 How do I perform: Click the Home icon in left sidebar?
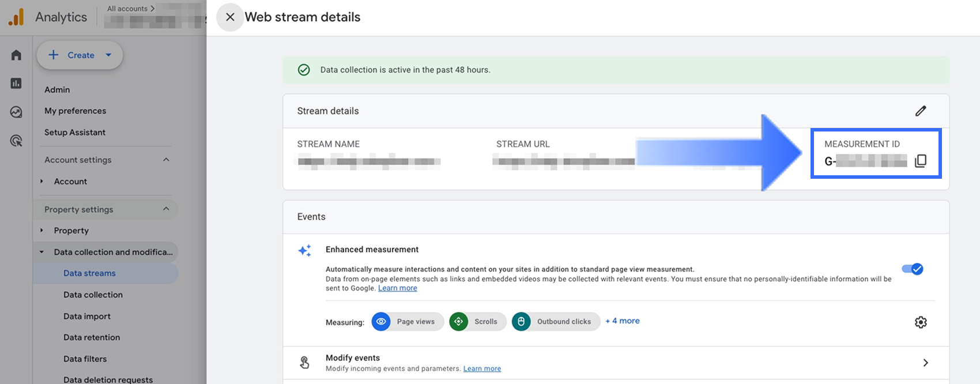[x=16, y=55]
